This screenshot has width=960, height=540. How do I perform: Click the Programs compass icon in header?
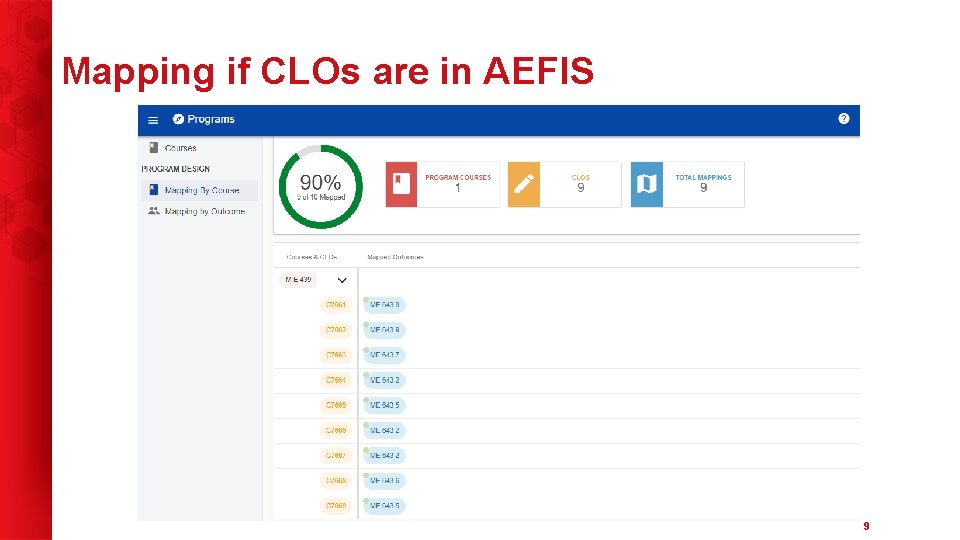tap(178, 119)
